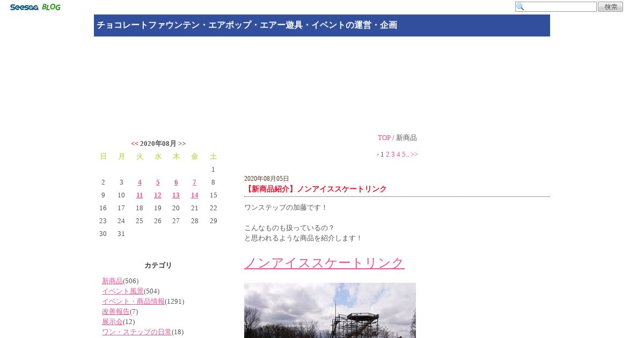Open post 【新商品紹介】ノンアイススケートリンク
Viewport: 644px width, 338px height.
coord(316,189)
